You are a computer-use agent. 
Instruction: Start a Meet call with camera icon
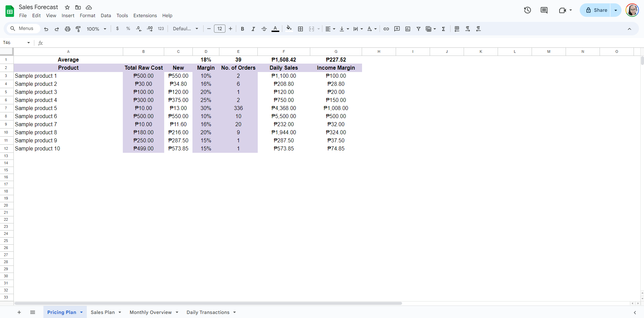pos(562,10)
